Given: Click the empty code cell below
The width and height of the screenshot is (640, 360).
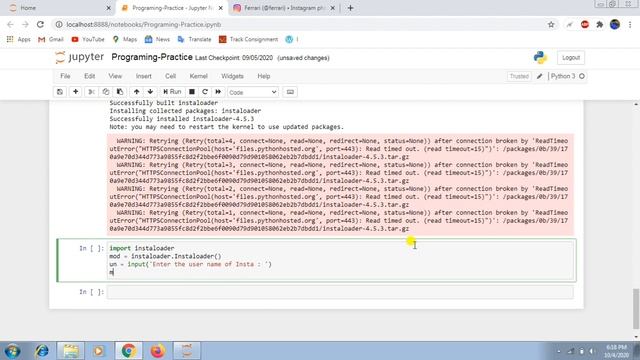Looking at the screenshot, I should coord(340,292).
